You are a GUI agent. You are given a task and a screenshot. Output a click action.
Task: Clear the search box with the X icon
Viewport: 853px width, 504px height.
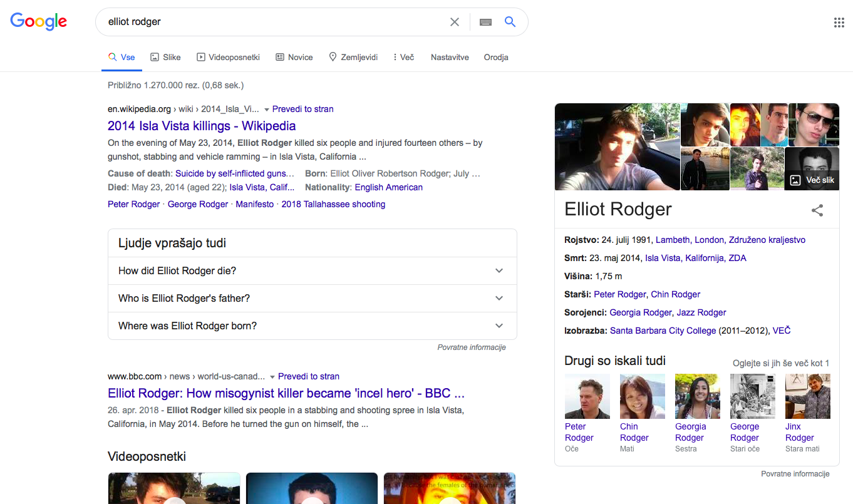(x=455, y=22)
